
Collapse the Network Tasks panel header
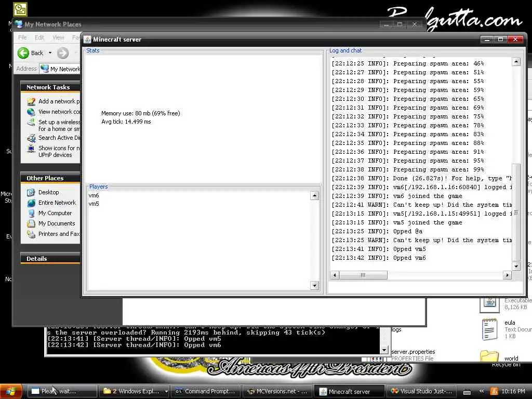coord(50,87)
